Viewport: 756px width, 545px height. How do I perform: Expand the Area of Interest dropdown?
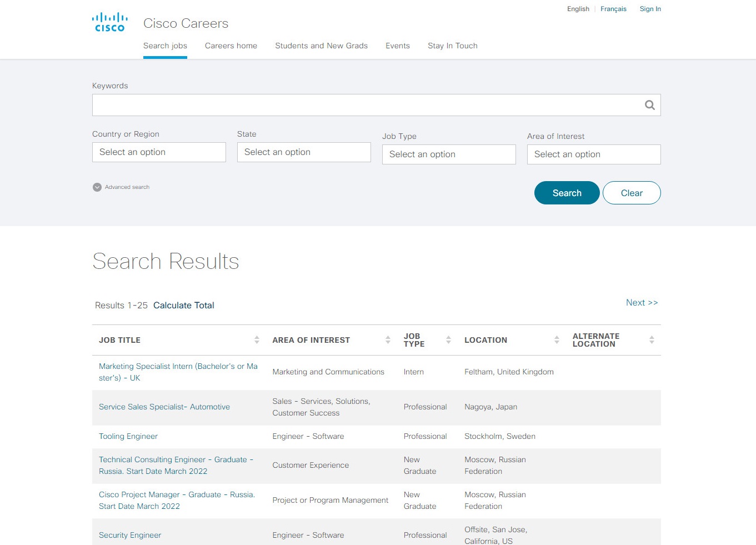click(x=594, y=154)
